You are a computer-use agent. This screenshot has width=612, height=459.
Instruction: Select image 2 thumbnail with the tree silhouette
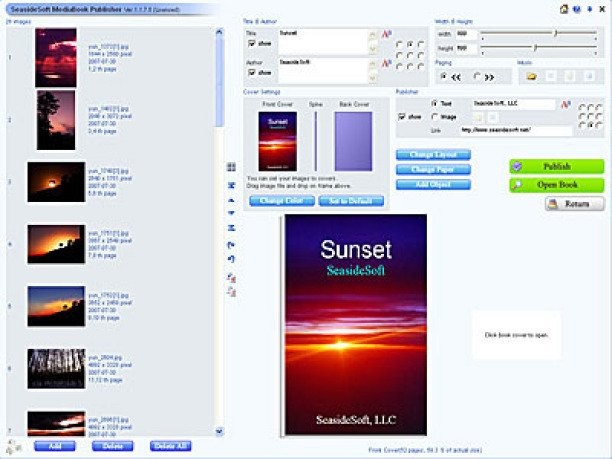point(56,120)
